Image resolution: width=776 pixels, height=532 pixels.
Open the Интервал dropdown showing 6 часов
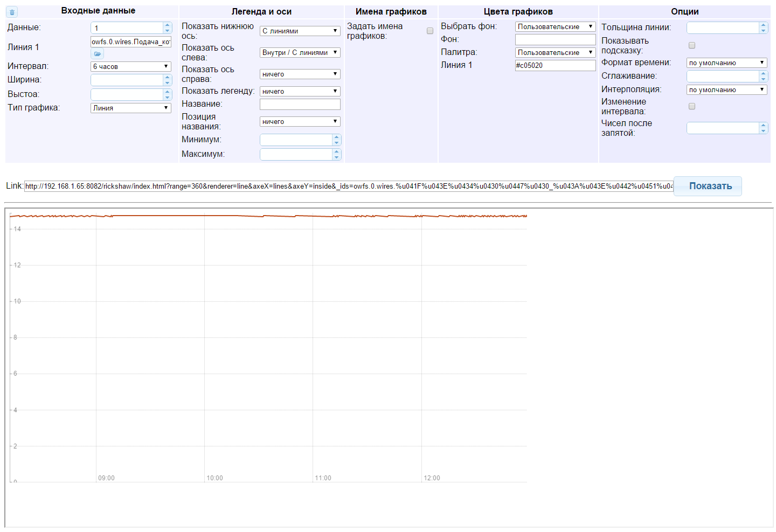point(131,66)
